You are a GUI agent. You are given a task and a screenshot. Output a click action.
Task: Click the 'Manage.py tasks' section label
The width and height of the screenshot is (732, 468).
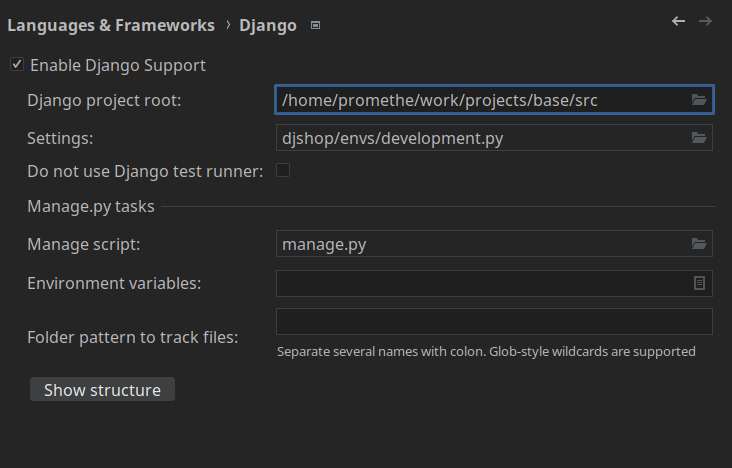pyautogui.click(x=91, y=206)
